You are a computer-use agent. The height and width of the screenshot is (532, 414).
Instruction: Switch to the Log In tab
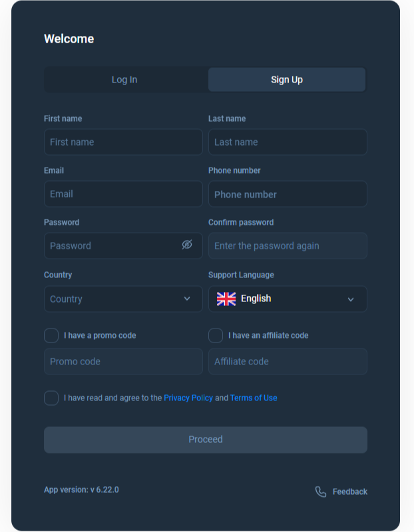[x=124, y=80]
